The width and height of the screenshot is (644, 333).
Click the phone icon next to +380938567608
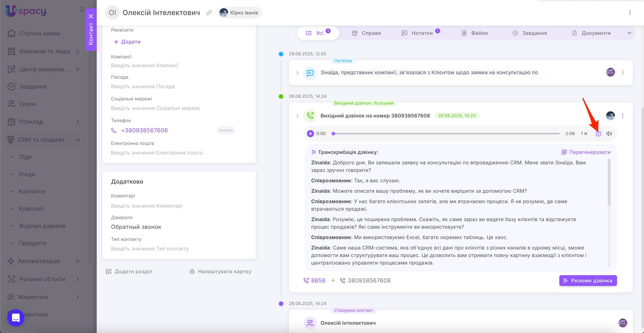(x=114, y=130)
